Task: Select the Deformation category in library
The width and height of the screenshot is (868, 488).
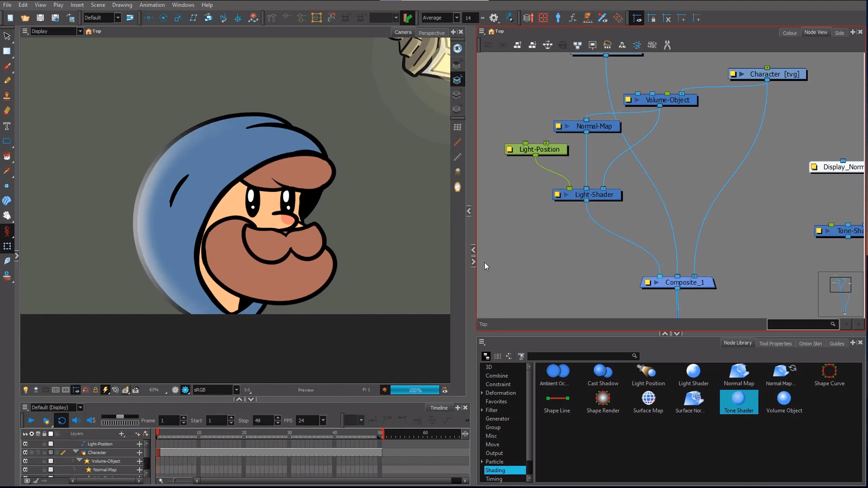Action: [x=500, y=393]
